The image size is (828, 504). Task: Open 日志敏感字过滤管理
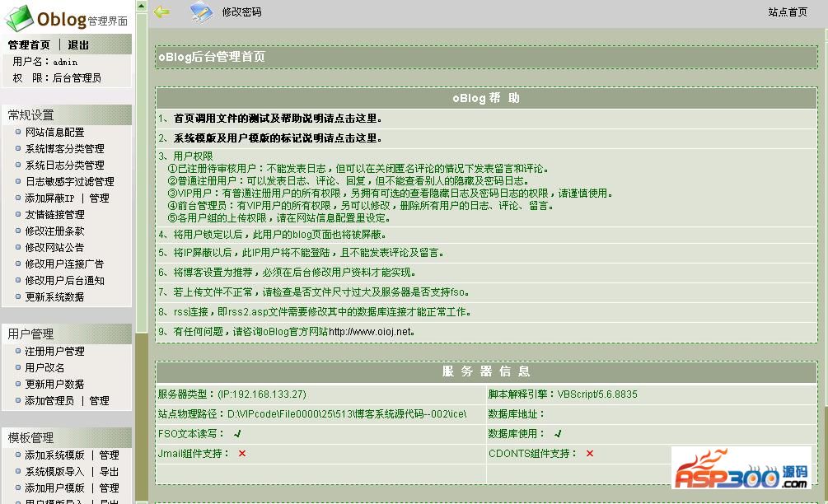pyautogui.click(x=70, y=181)
